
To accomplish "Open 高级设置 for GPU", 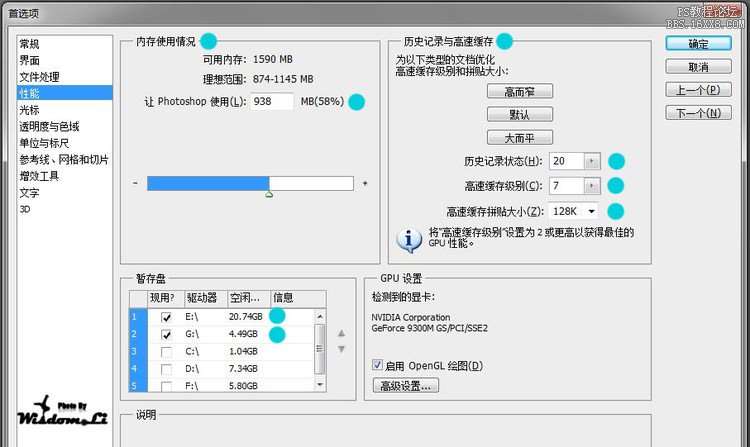I will (x=406, y=386).
